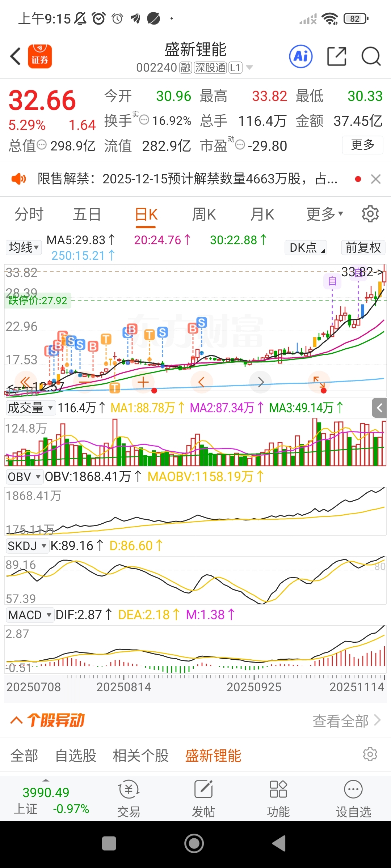The height and width of the screenshot is (868, 391).
Task: Tap the Android back triangle button
Action: click(x=279, y=843)
